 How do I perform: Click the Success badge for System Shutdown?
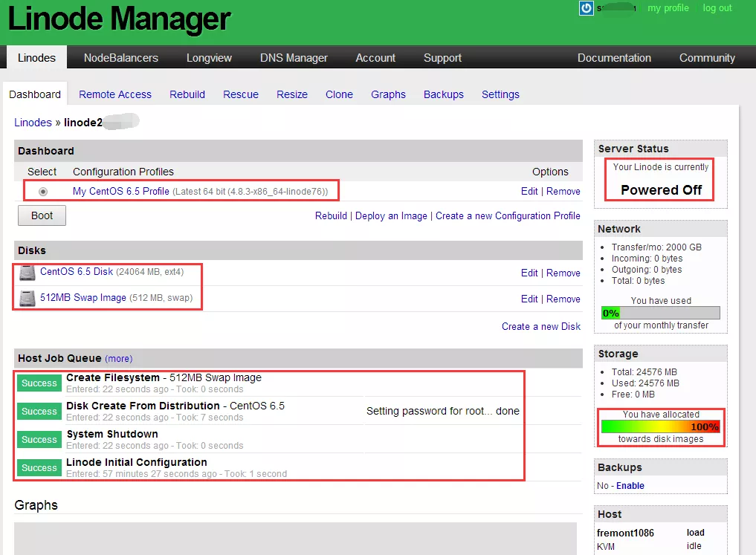click(x=39, y=439)
